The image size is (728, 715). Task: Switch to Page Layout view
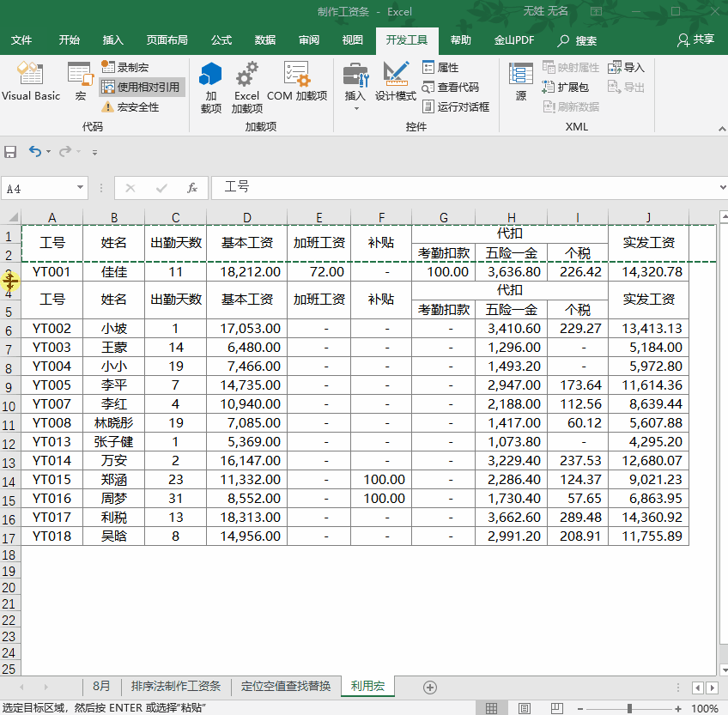pyautogui.click(x=525, y=708)
